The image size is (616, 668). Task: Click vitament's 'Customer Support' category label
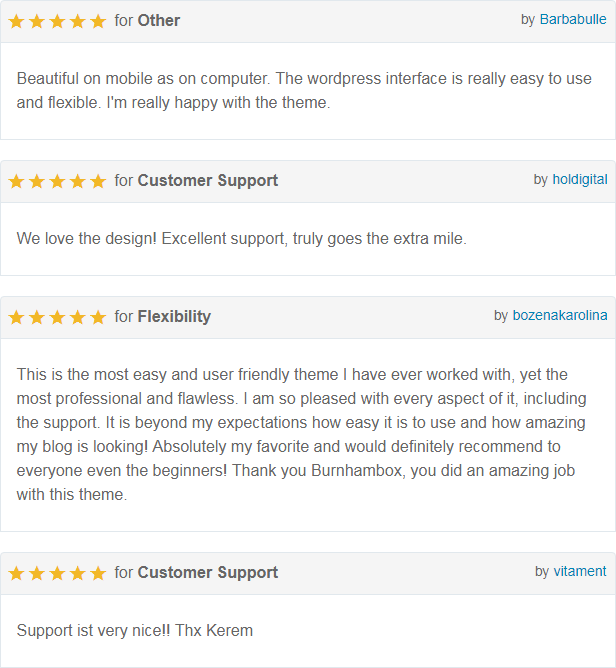click(208, 573)
